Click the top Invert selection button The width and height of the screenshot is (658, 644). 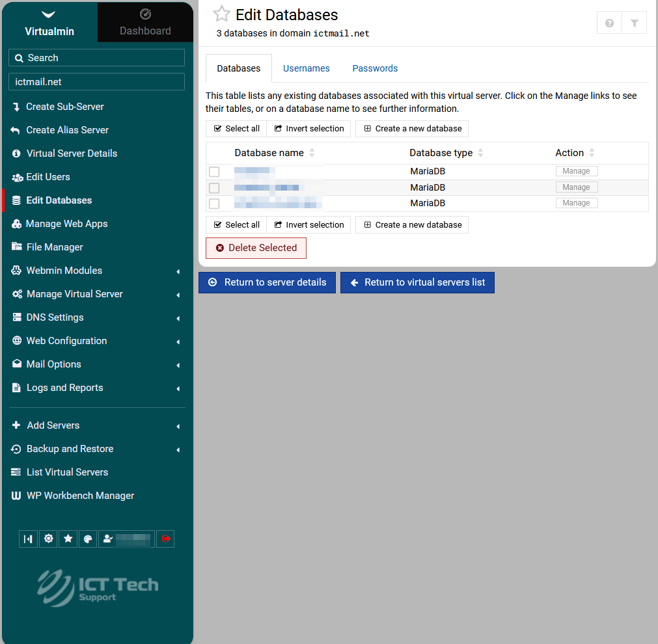coord(309,129)
